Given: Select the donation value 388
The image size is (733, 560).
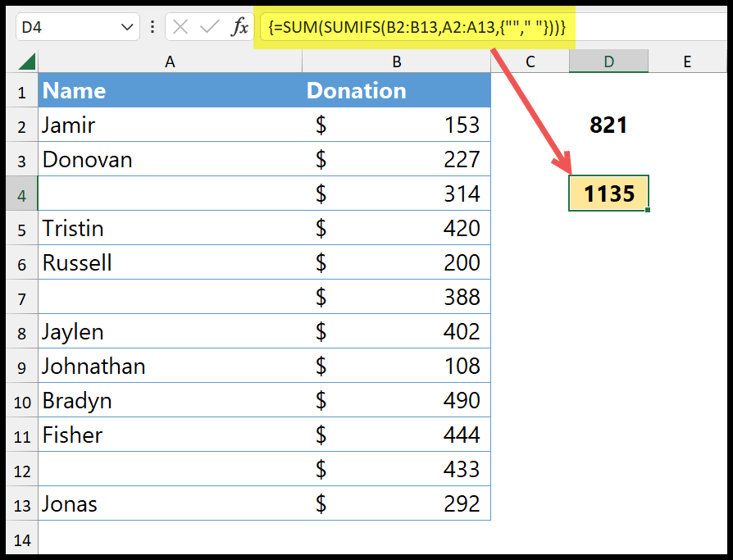Looking at the screenshot, I should (396, 297).
